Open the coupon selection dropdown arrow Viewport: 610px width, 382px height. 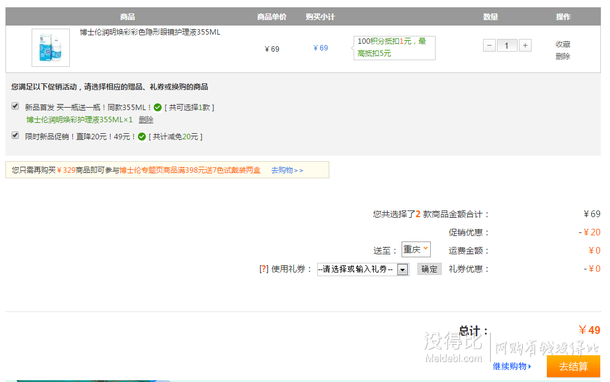[403, 269]
